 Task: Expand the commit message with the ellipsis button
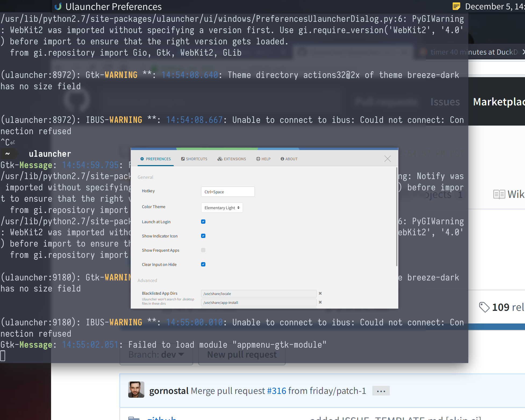(381, 391)
